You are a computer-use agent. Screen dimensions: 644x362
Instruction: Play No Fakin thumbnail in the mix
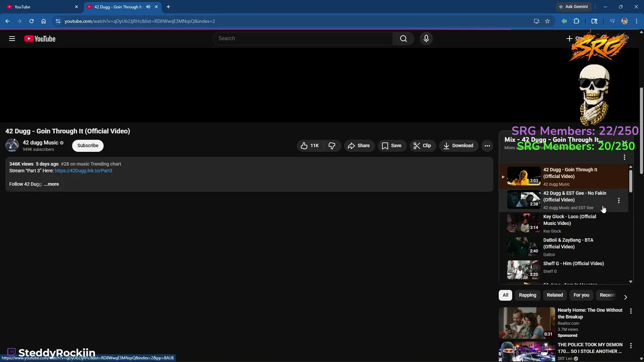tap(523, 200)
